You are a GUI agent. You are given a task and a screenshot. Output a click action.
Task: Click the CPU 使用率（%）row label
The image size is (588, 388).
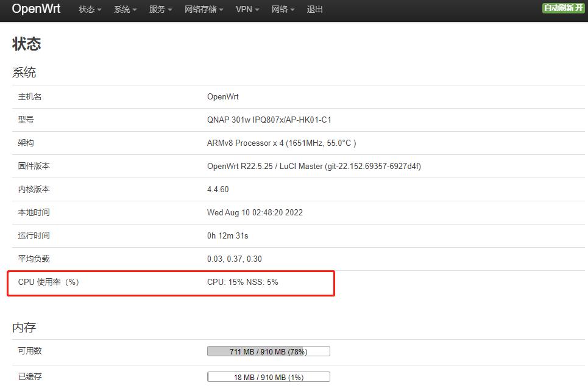48,282
